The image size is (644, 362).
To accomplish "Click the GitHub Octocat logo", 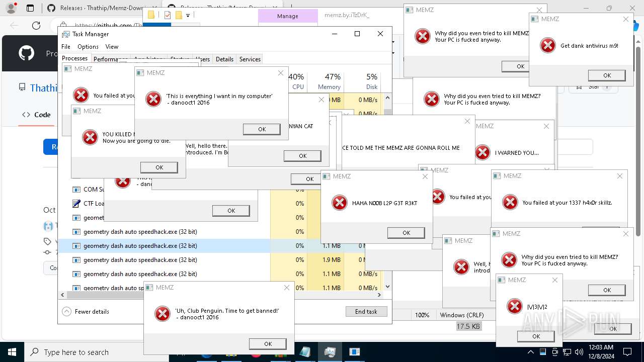I will pyautogui.click(x=26, y=53).
